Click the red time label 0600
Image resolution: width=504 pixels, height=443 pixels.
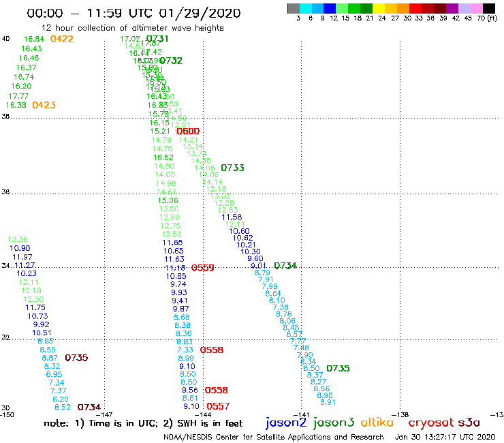point(188,132)
